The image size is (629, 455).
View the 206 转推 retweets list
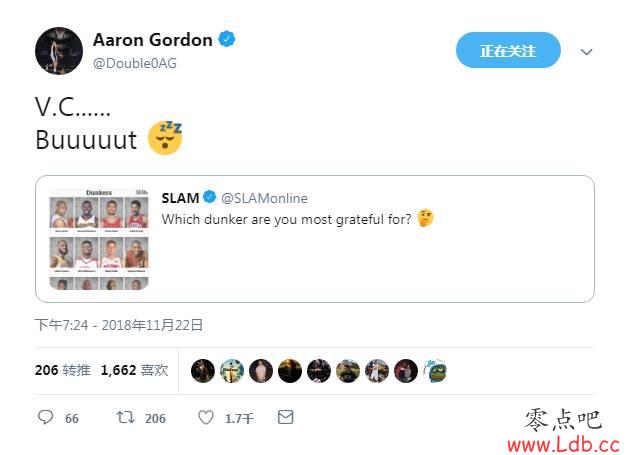[x=63, y=370]
